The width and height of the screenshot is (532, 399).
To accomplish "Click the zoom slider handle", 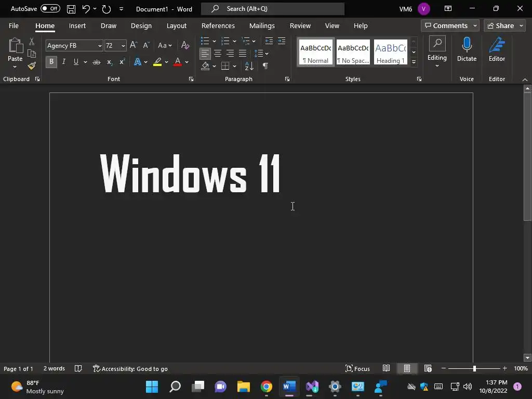I will point(475,368).
